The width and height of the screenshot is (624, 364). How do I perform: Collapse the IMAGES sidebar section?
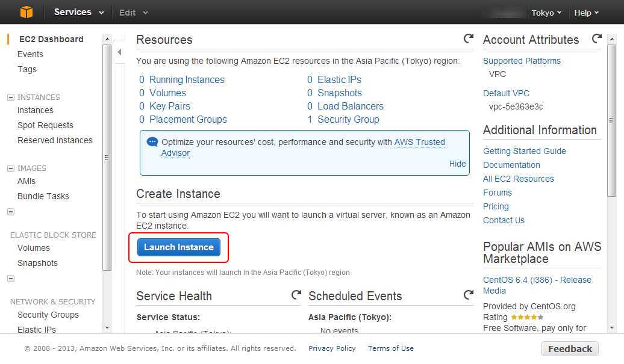pos(10,168)
